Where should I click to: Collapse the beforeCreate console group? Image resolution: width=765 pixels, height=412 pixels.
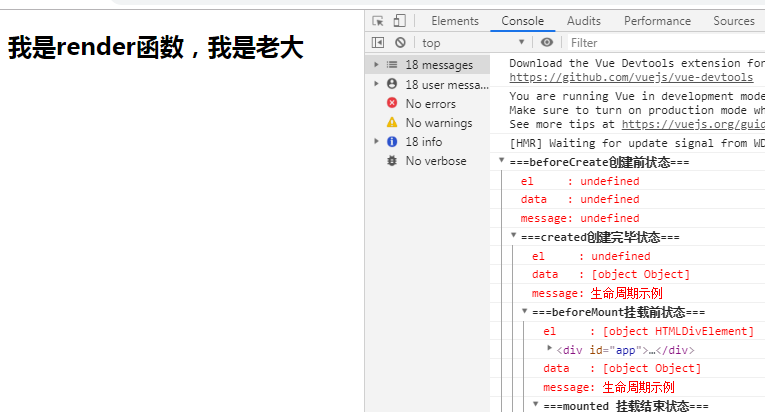(501, 160)
